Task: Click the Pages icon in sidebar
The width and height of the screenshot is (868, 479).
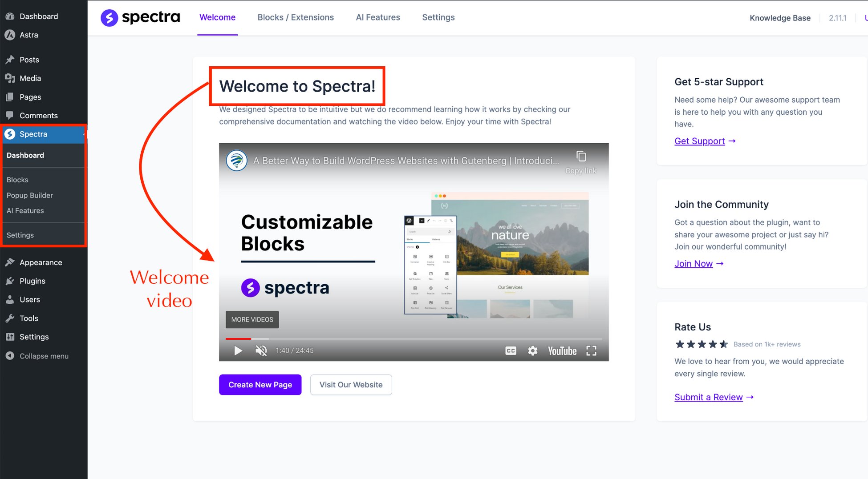Action: click(10, 97)
